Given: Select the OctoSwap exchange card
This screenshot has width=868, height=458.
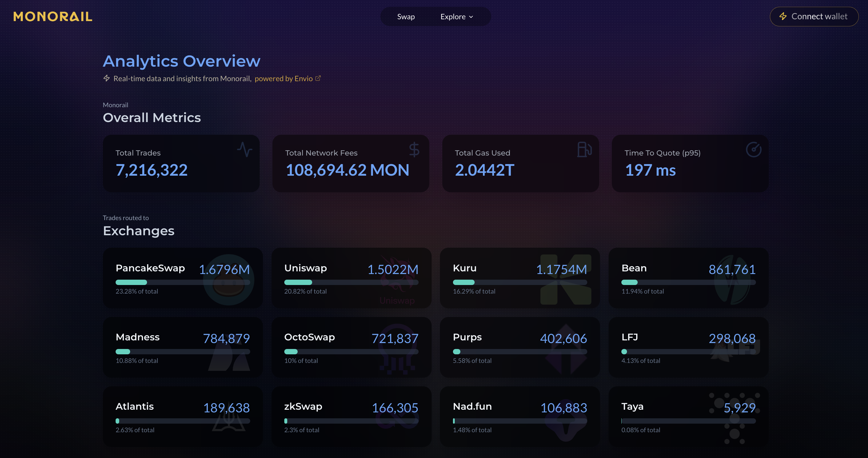Looking at the screenshot, I should tap(351, 347).
